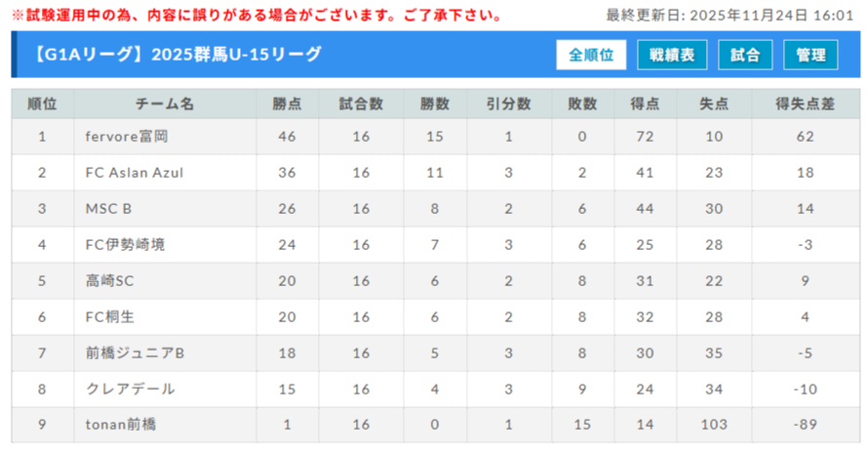Click the 管理 button
The image size is (868, 453).
(x=810, y=56)
